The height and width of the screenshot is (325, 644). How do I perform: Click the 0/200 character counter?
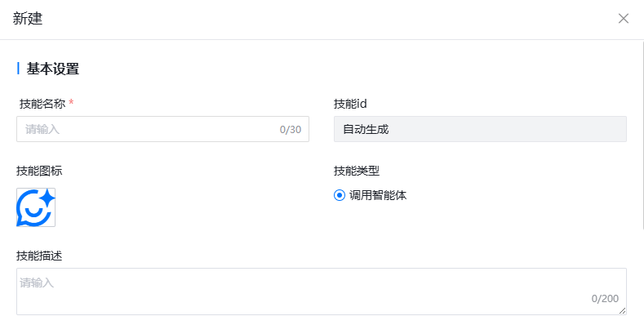[605, 299]
